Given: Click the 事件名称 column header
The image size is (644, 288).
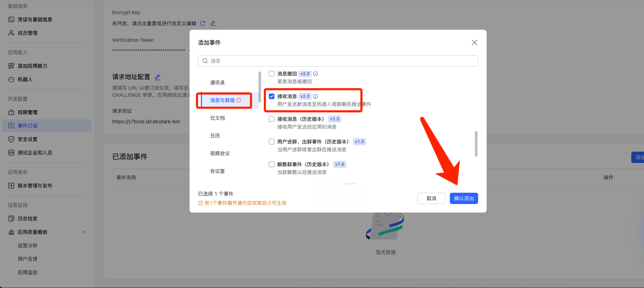Looking at the screenshot, I should pyautogui.click(x=126, y=177).
